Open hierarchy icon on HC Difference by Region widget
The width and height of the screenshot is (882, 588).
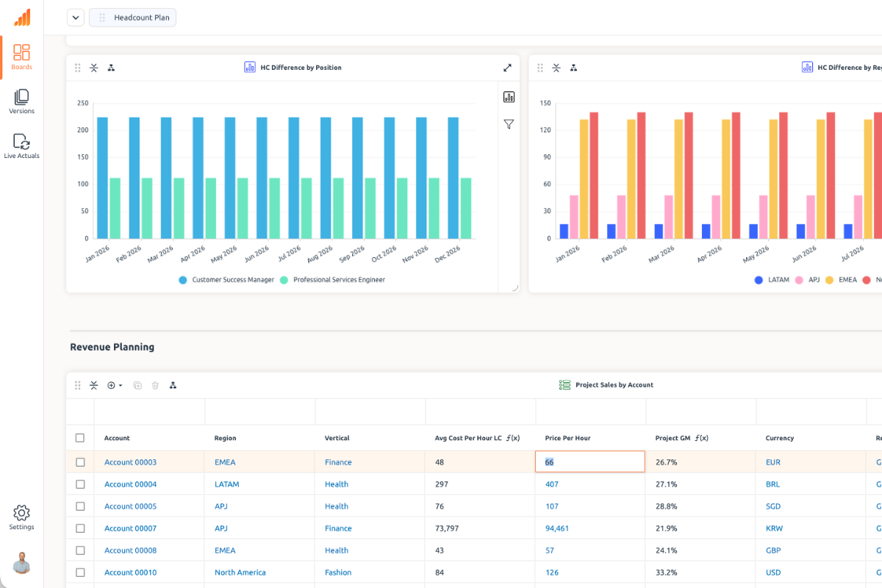point(573,68)
